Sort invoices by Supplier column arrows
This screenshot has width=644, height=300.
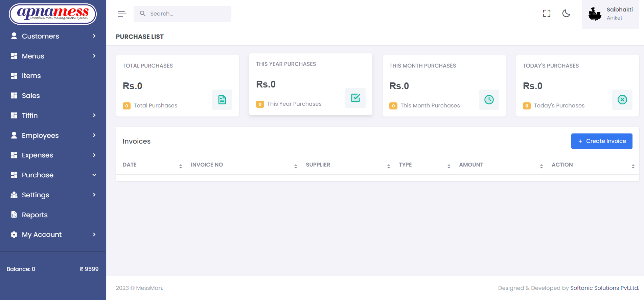click(389, 166)
